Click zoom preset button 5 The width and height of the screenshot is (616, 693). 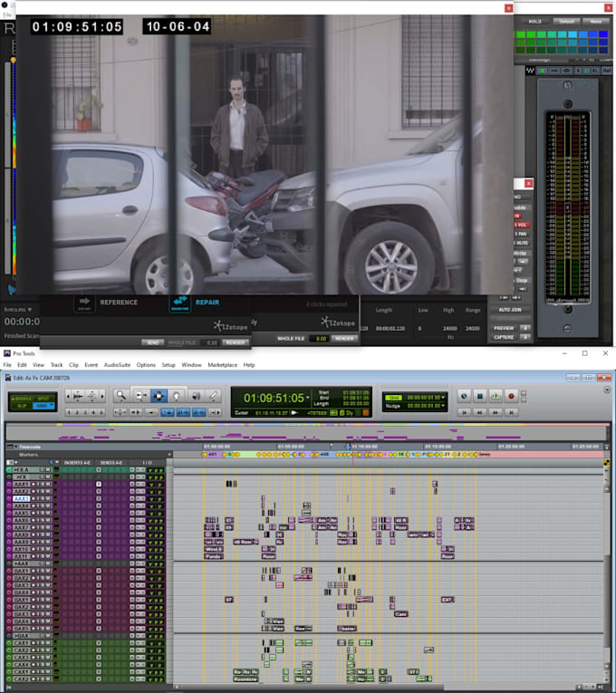click(102, 412)
